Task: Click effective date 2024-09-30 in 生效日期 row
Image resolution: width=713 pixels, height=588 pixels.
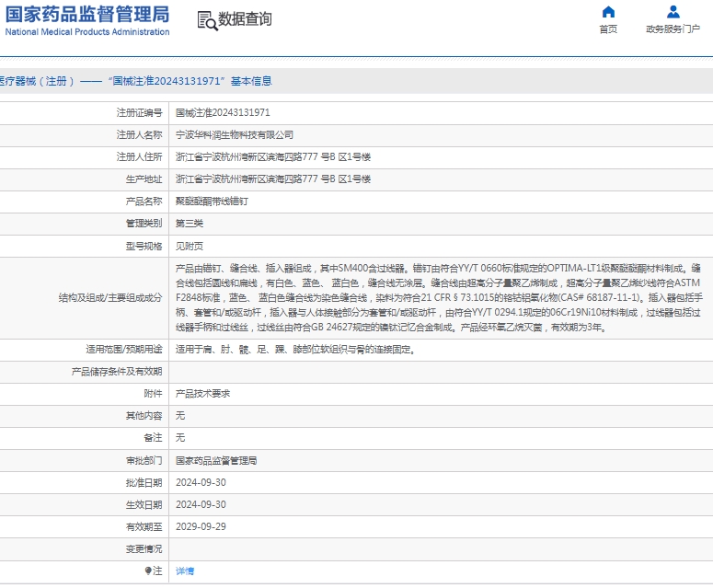Action: (201, 505)
